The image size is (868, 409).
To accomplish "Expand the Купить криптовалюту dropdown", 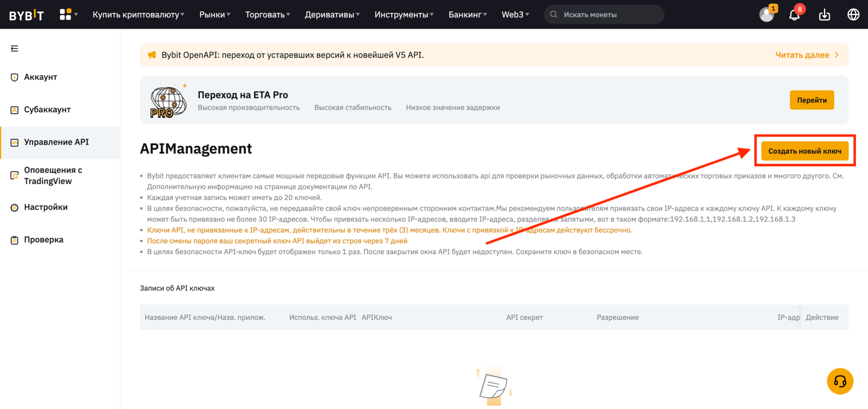I will click(x=138, y=14).
